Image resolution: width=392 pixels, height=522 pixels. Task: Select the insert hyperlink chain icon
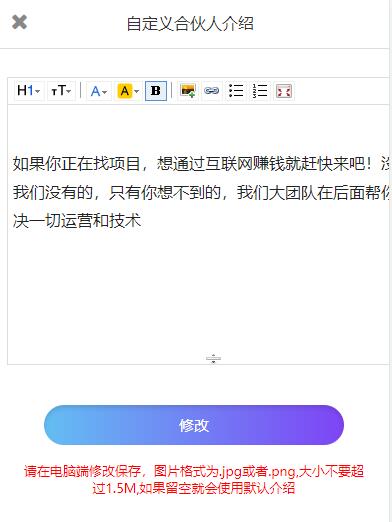coord(212,91)
